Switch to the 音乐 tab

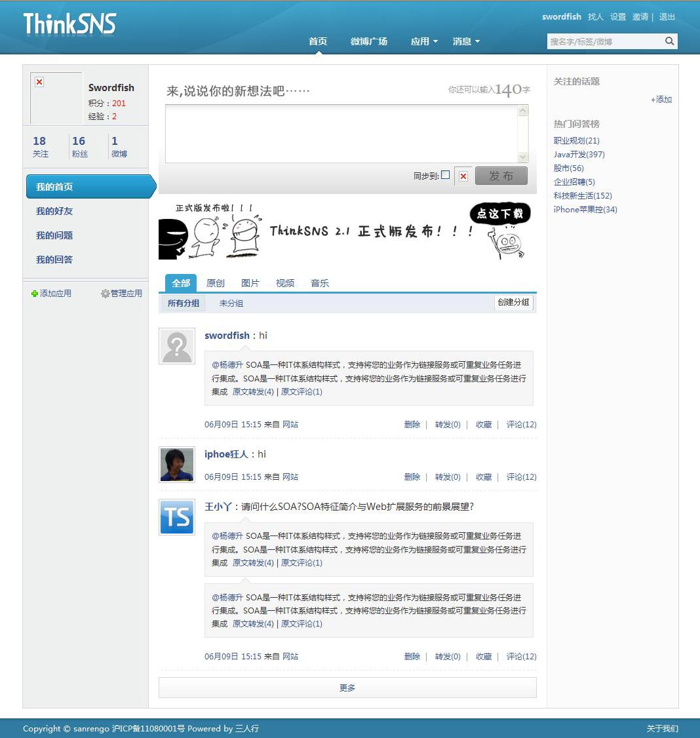click(x=320, y=283)
